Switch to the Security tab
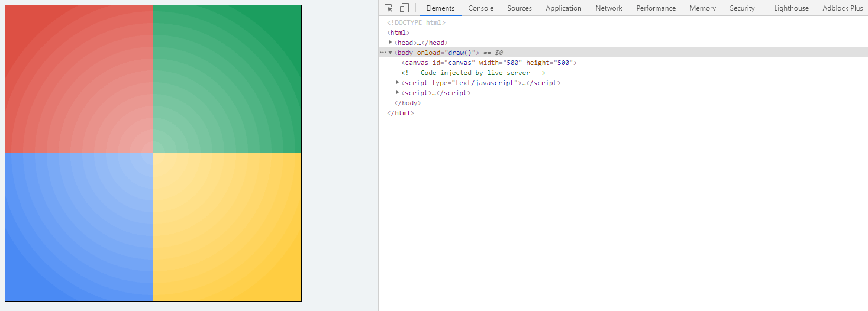 742,8
